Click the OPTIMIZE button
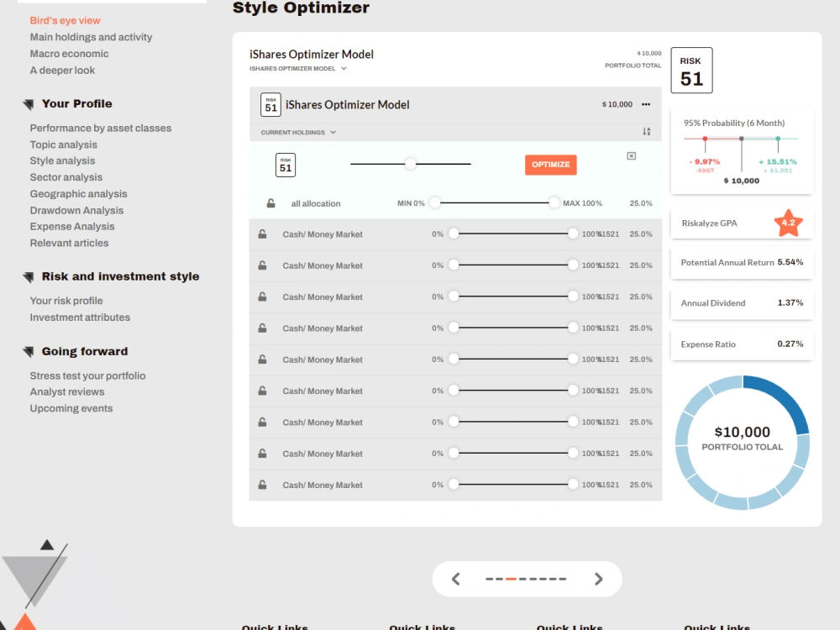 [551, 165]
